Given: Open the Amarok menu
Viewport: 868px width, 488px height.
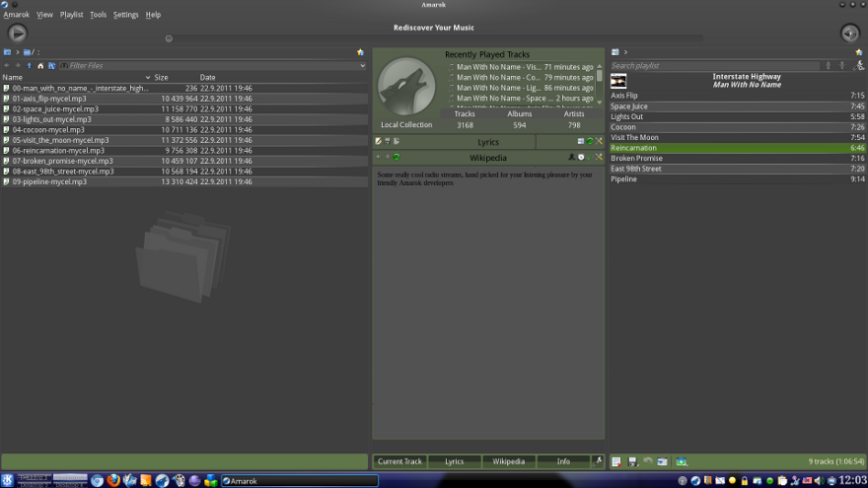Looking at the screenshot, I should point(16,15).
